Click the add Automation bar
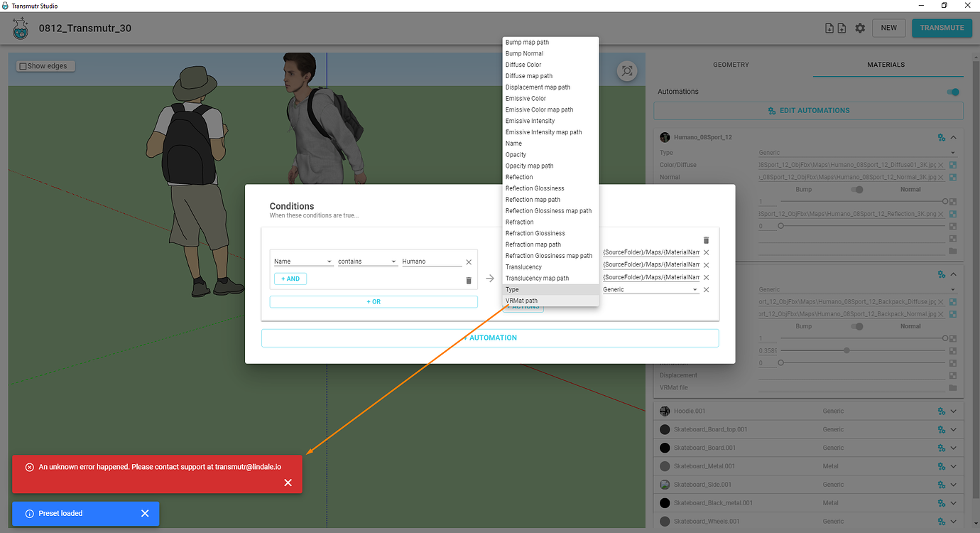 click(490, 338)
